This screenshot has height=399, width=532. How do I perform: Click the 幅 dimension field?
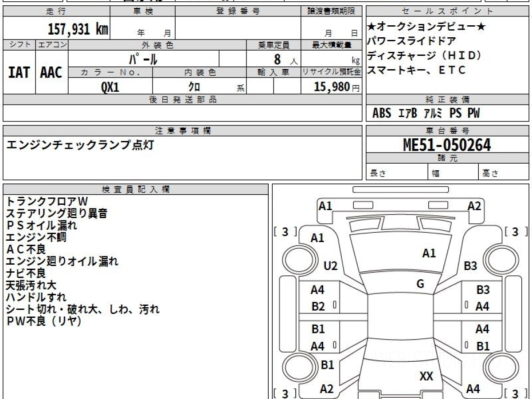453,172
